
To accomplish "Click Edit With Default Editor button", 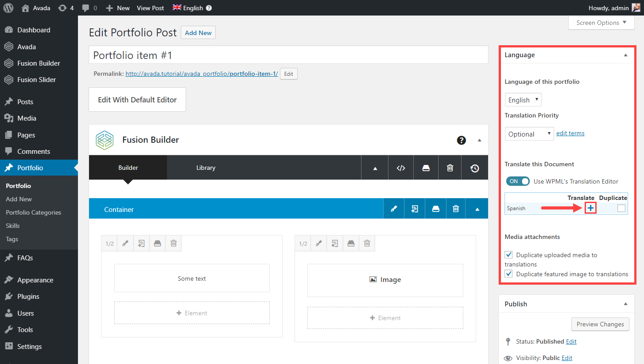I will [x=137, y=100].
